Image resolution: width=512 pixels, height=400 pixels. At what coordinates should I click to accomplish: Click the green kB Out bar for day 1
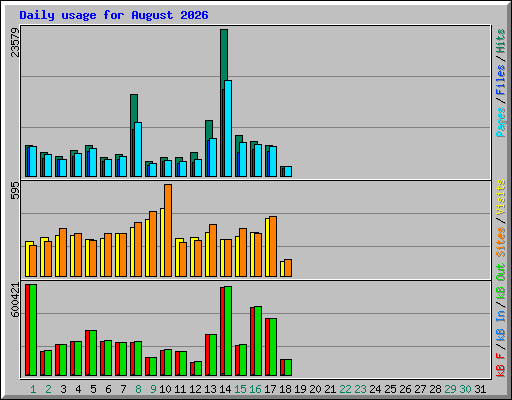pyautogui.click(x=33, y=330)
